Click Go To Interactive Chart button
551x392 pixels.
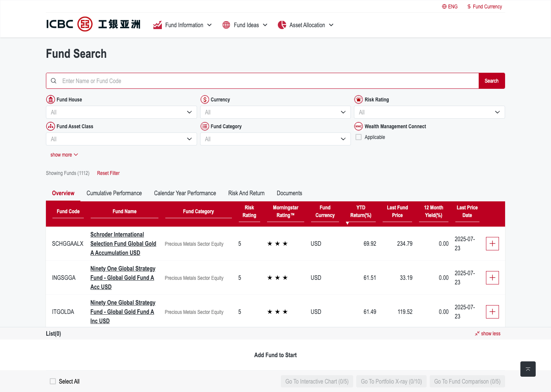(x=317, y=381)
